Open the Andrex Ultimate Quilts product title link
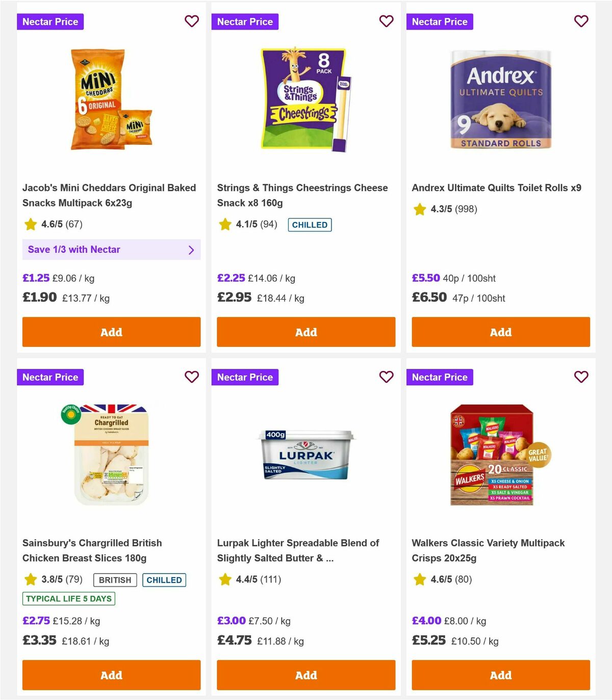Image resolution: width=612 pixels, height=700 pixels. pyautogui.click(x=497, y=187)
